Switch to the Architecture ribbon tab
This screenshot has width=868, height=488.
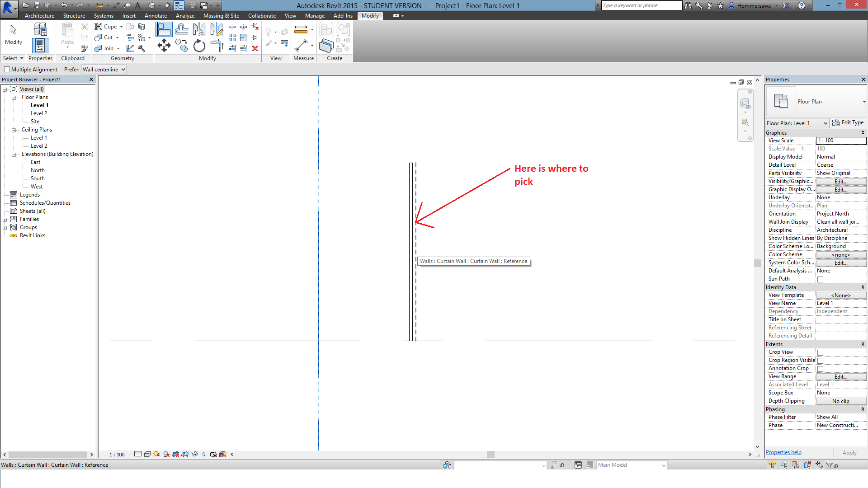click(39, 15)
